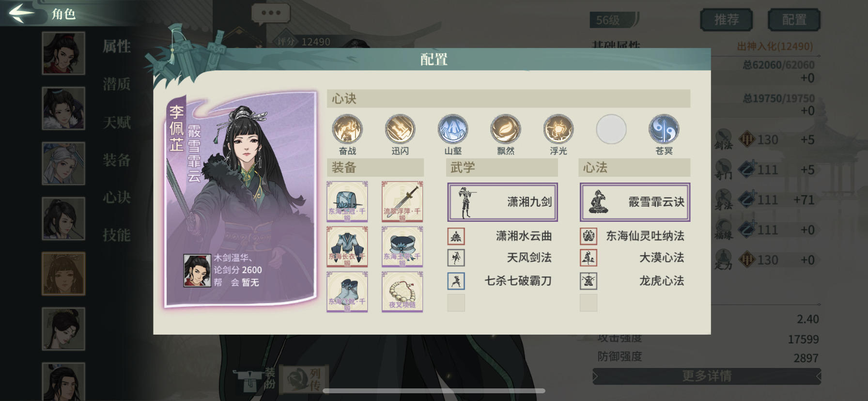
Task: Click the 更多详情 button
Action: (707, 376)
